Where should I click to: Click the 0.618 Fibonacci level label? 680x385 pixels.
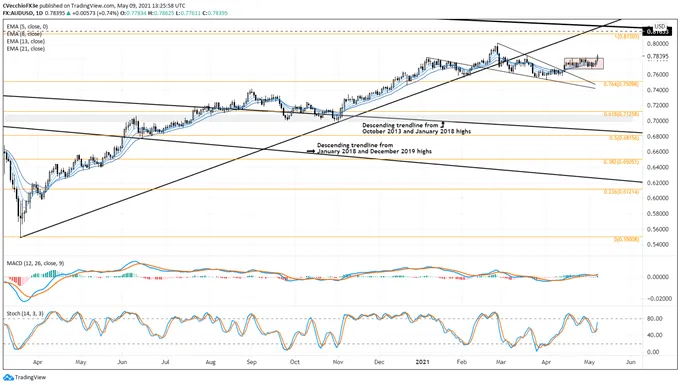pos(621,114)
